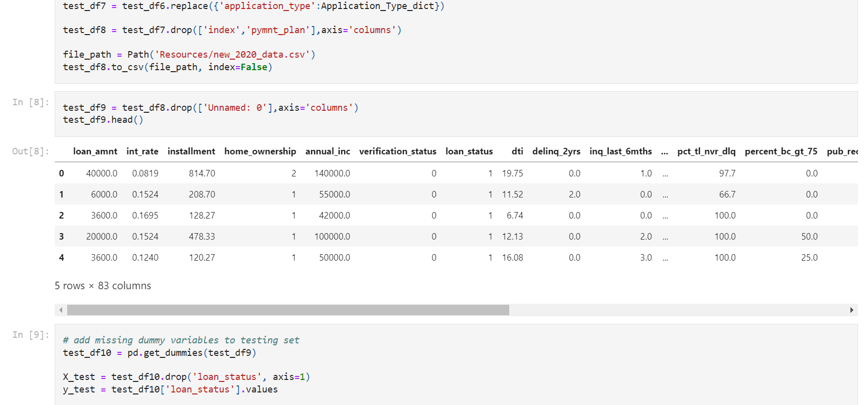Click the 0.0819 interest rate cell
Image resolution: width=868 pixels, height=405 pixels.
[x=146, y=173]
